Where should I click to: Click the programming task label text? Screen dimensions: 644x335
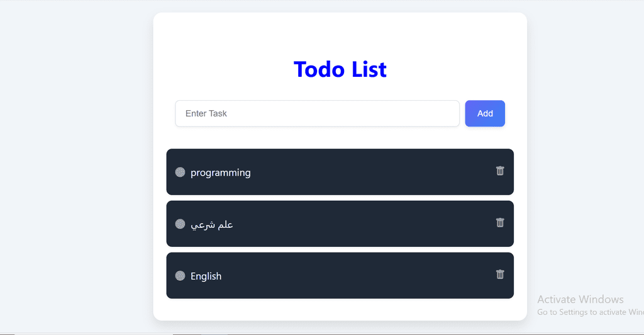click(x=221, y=173)
